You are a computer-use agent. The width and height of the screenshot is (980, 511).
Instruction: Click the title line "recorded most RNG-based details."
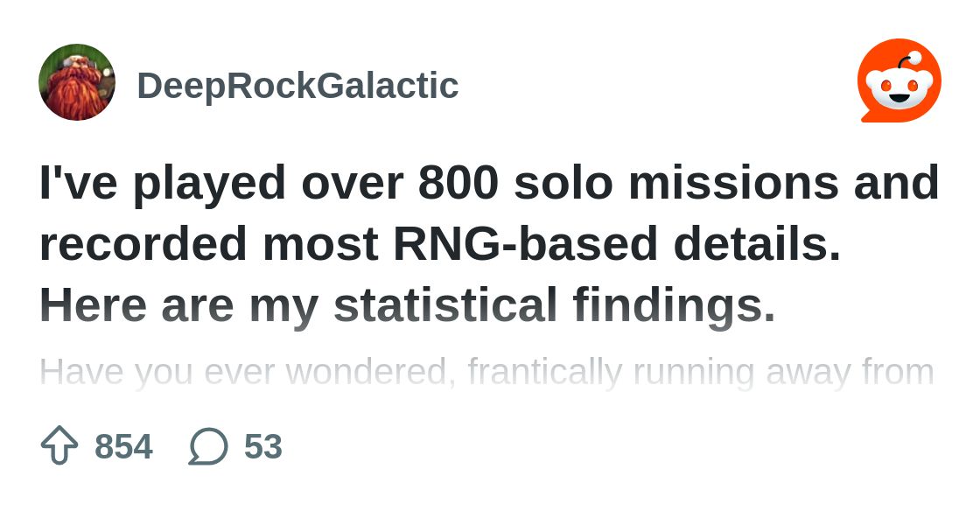[x=440, y=243]
